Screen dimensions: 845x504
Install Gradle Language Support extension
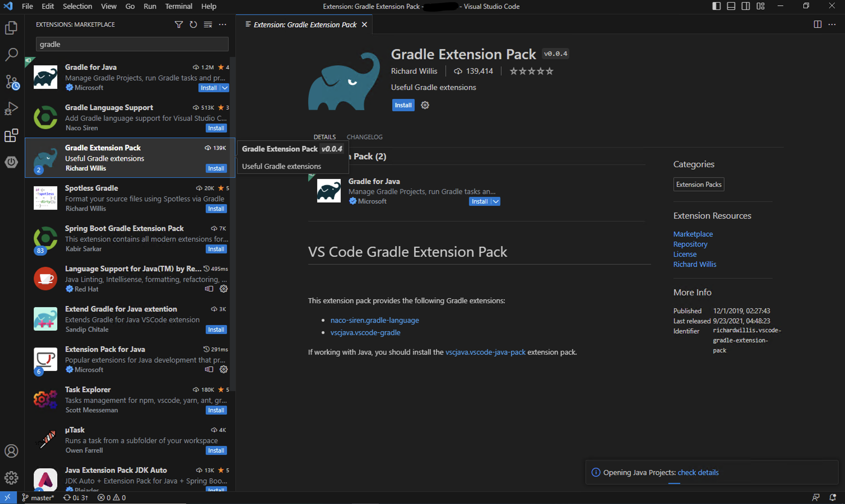point(216,128)
